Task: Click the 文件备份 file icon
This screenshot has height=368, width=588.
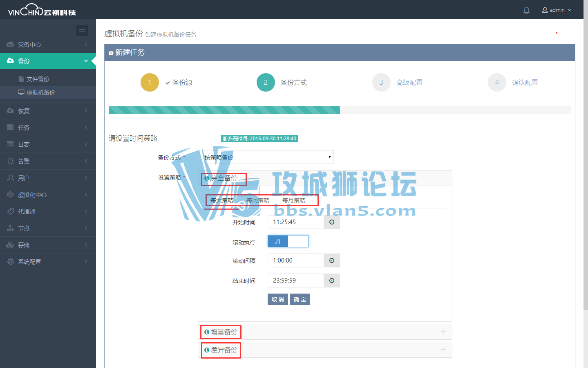Action: pyautogui.click(x=21, y=79)
